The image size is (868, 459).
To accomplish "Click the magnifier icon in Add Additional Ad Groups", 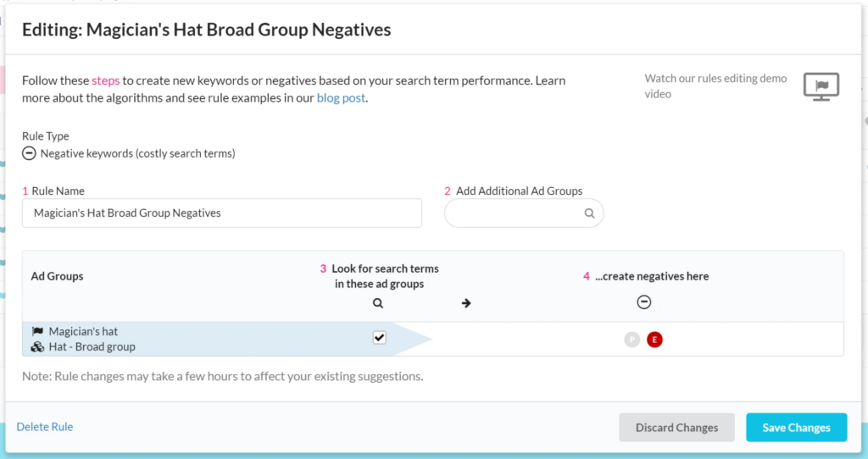I will (589, 213).
